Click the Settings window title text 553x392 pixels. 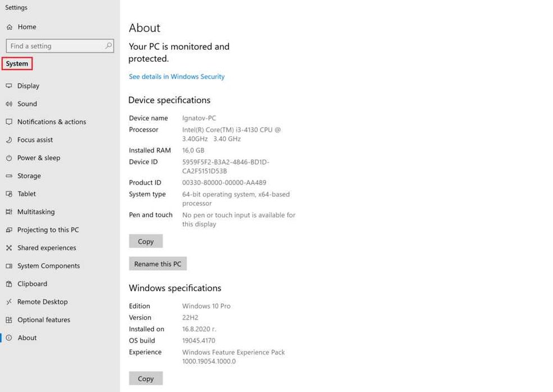(x=16, y=7)
